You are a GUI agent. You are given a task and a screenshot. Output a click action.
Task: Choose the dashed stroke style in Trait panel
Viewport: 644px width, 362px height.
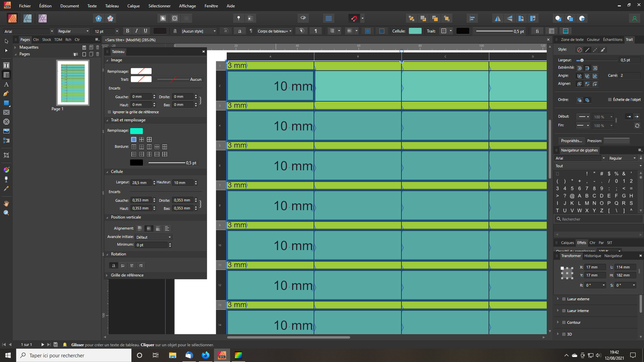pos(595,49)
